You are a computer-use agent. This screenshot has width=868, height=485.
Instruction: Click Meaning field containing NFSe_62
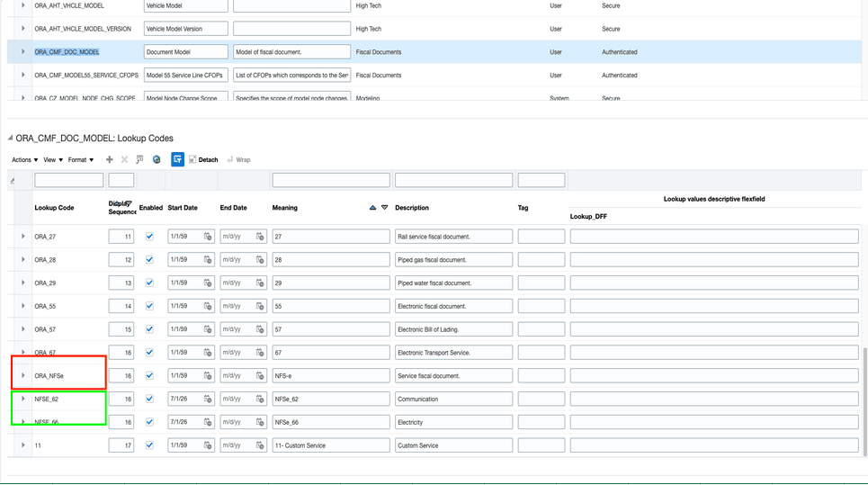(x=331, y=400)
